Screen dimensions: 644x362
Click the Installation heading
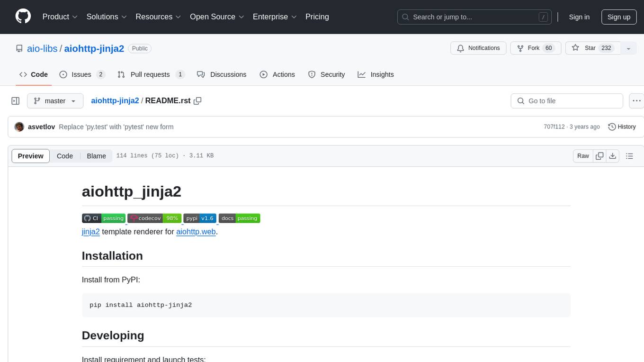click(x=112, y=256)
